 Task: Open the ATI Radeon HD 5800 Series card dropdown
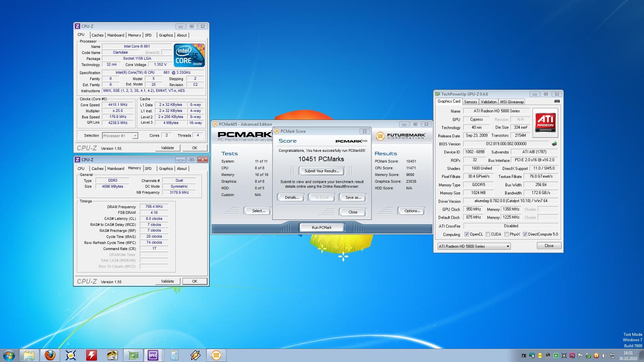coord(474,246)
